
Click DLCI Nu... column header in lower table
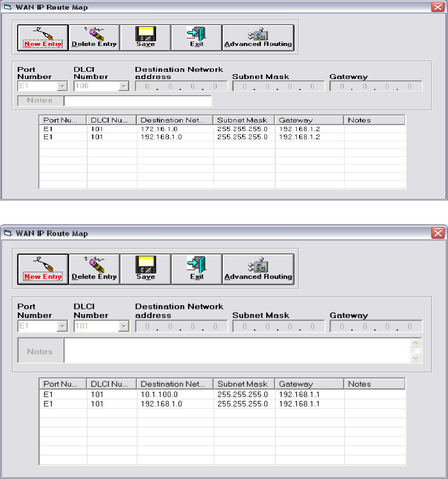click(112, 384)
